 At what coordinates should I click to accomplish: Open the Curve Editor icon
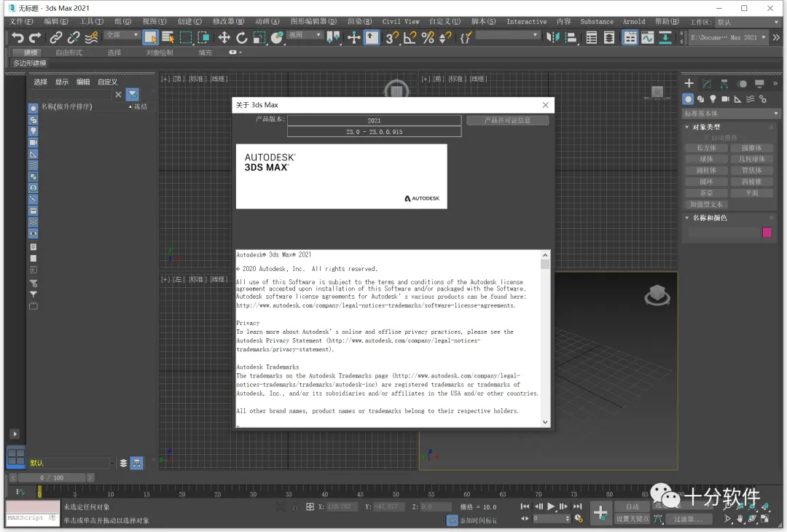[x=648, y=38]
